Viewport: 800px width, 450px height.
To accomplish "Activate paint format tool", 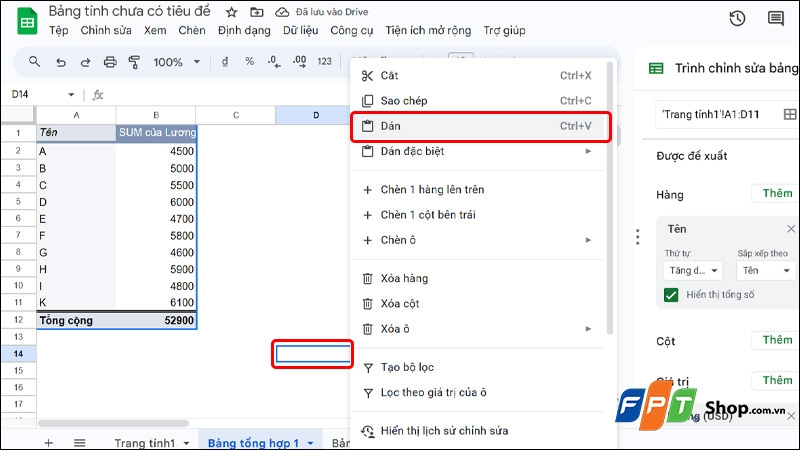I will (x=134, y=62).
